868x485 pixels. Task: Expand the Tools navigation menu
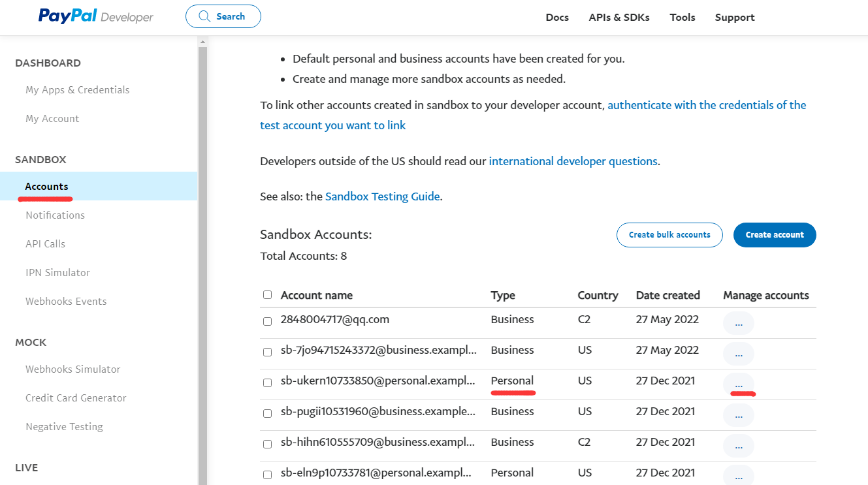682,18
